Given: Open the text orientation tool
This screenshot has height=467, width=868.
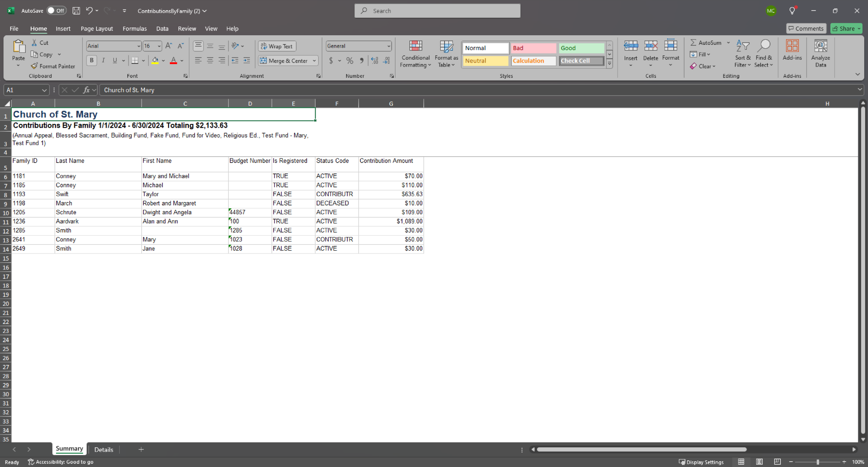Looking at the screenshot, I should (235, 46).
